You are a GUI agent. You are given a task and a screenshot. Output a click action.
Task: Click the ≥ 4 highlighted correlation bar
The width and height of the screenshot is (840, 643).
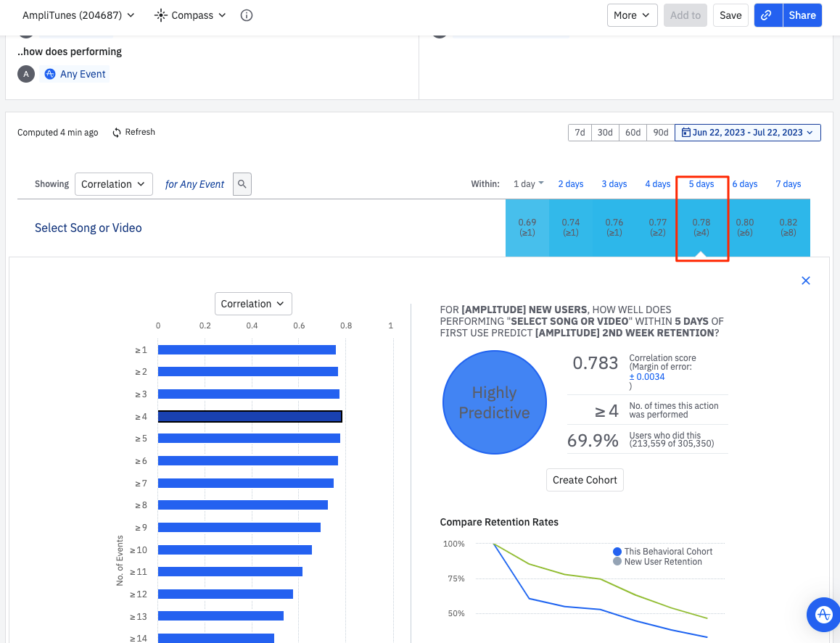(250, 416)
